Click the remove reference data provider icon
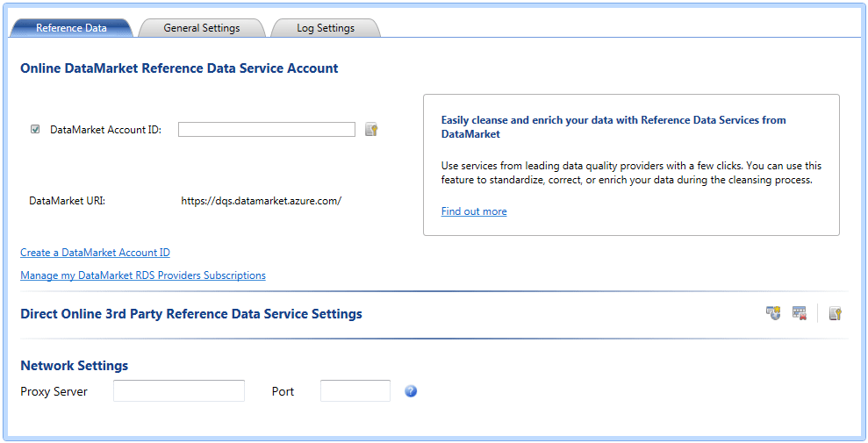The height and width of the screenshot is (443, 868). point(800,313)
